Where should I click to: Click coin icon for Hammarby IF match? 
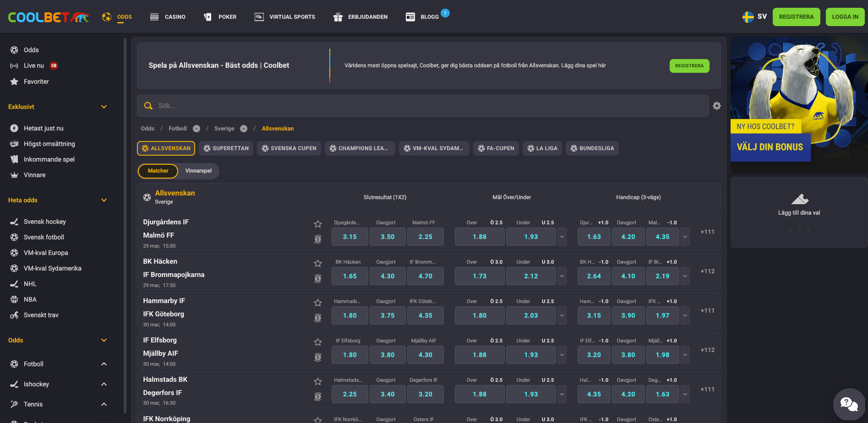tap(318, 318)
